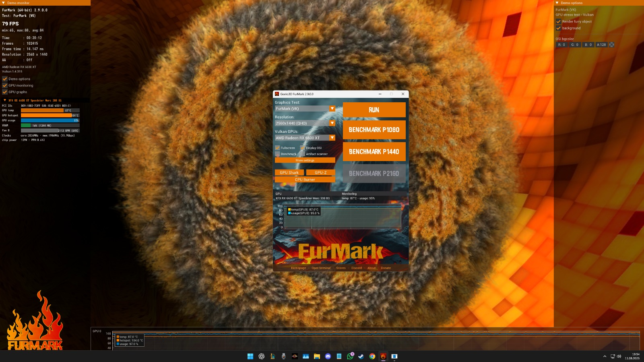Open the taskbar app left of AMD Software
Screen dimensions: 644x362
284,356
